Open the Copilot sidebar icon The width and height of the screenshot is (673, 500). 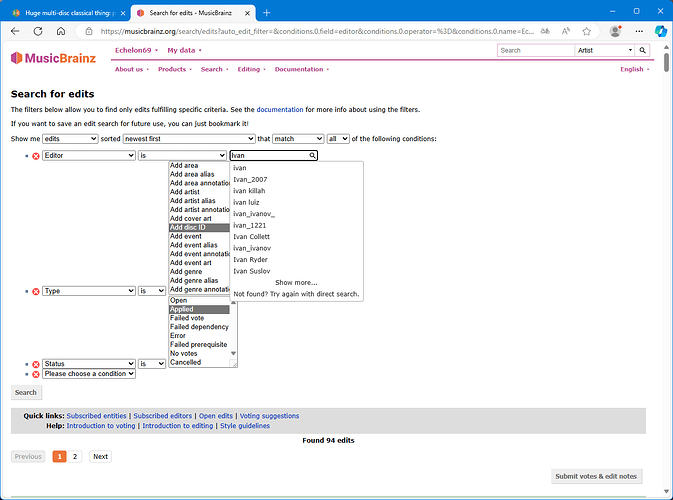(x=661, y=31)
